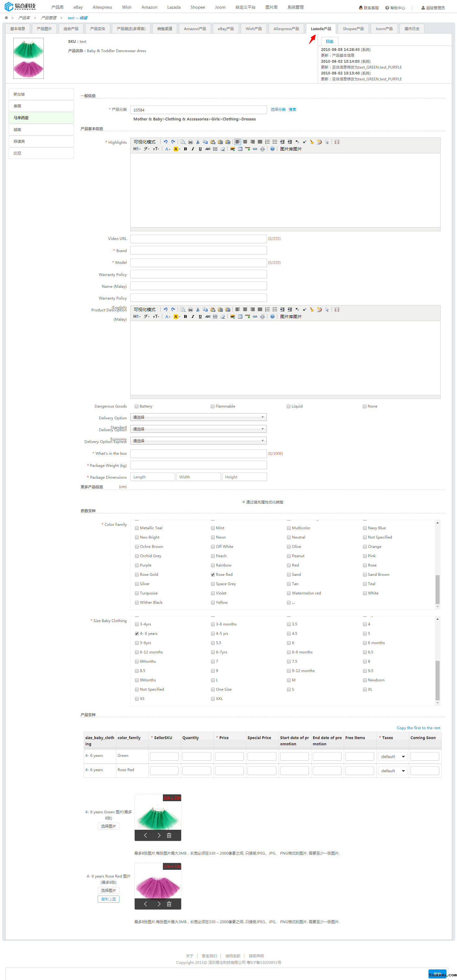The image size is (457, 980).
Task: Delete the green skirt variant image
Action: coord(169,835)
